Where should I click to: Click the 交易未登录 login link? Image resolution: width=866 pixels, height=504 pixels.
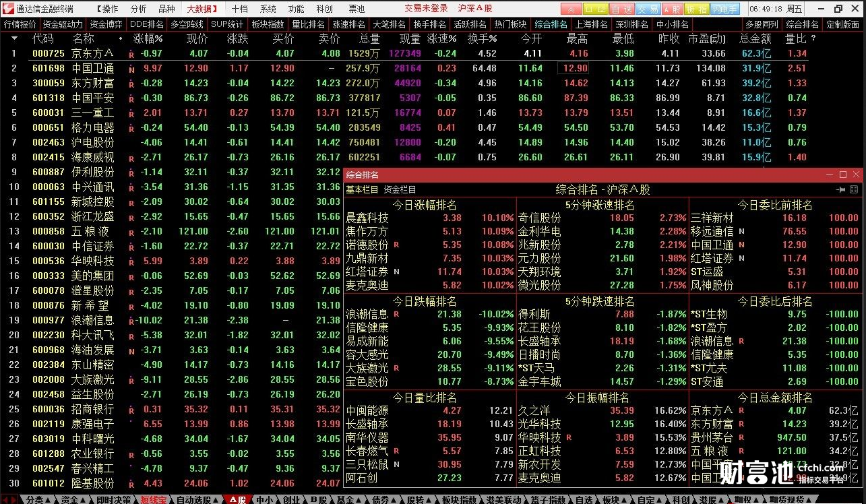tap(426, 9)
